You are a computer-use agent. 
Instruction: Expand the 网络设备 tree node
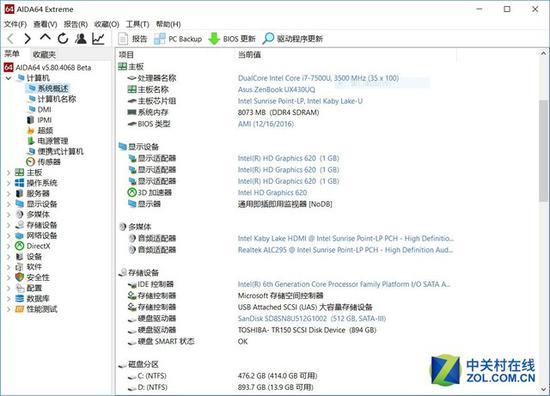pos(8,236)
